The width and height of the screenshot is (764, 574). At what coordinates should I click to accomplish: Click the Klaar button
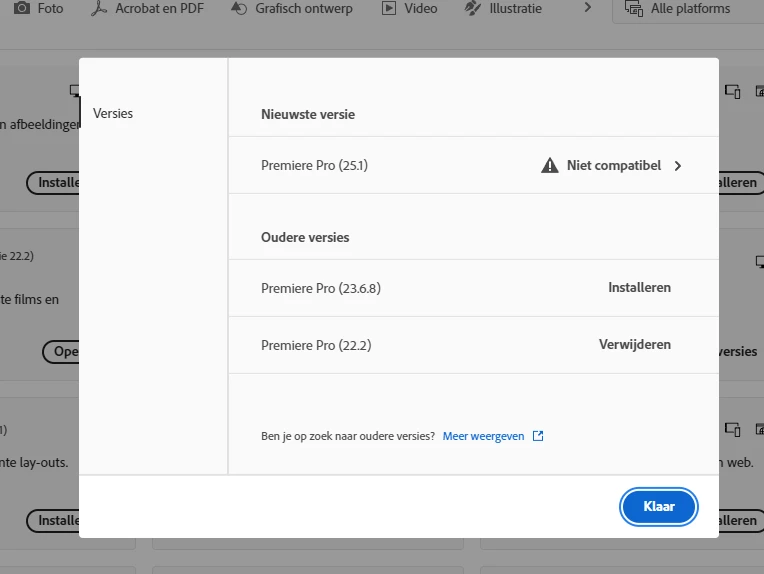658,507
